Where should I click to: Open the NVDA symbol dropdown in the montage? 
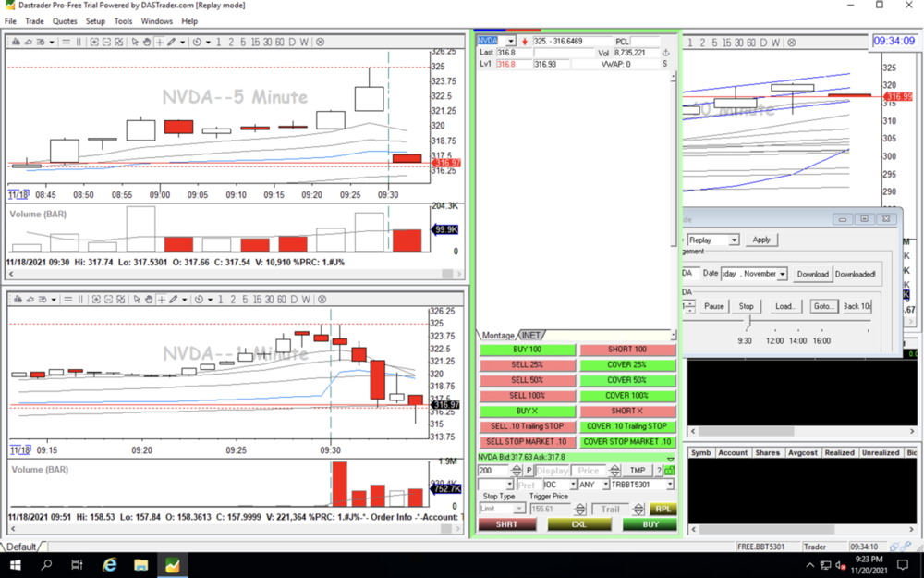point(511,41)
